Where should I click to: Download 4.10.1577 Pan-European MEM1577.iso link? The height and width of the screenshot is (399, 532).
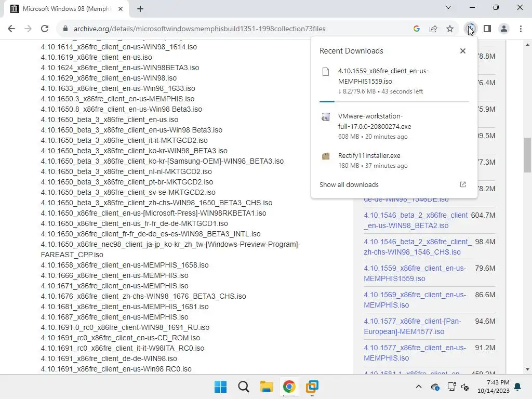pos(413,326)
